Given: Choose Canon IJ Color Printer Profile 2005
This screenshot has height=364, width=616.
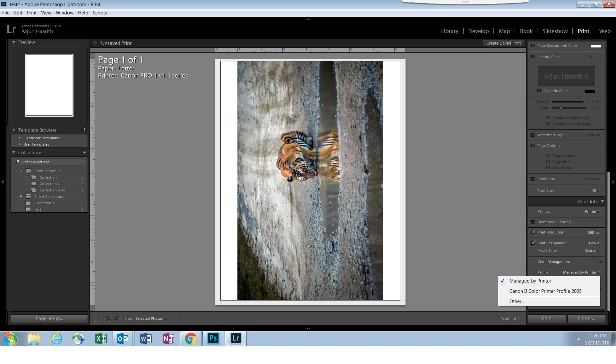Looking at the screenshot, I should click(x=545, y=291).
